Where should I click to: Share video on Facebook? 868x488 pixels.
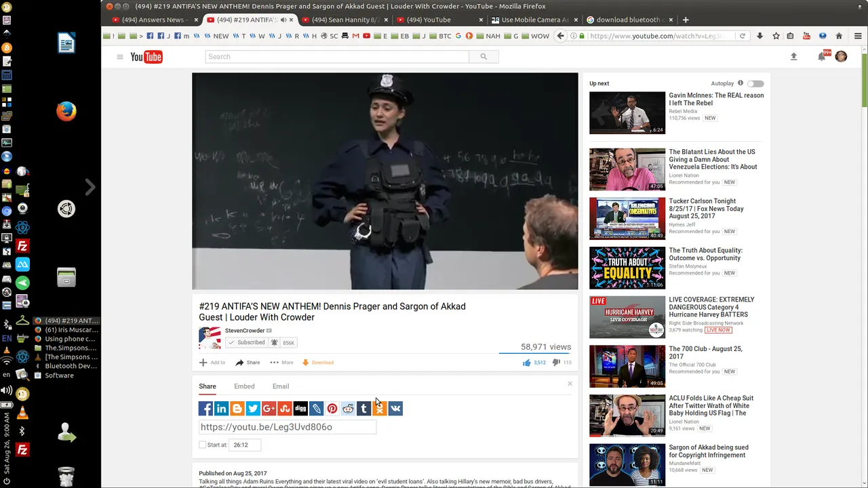click(x=205, y=409)
